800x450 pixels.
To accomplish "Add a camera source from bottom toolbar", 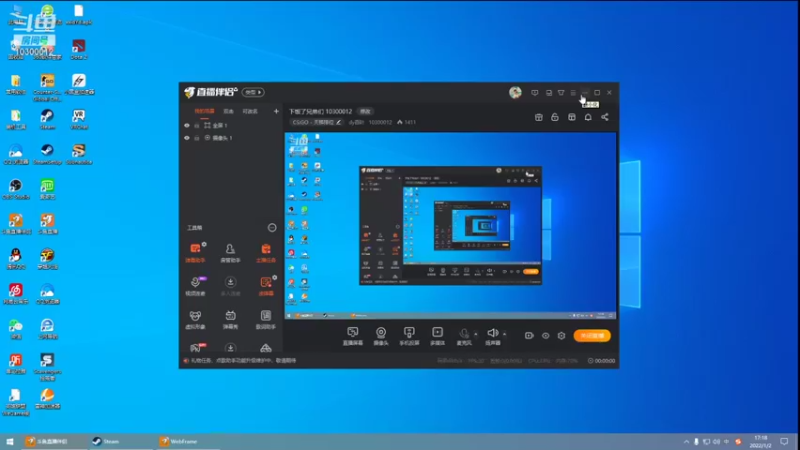I will 381,336.
